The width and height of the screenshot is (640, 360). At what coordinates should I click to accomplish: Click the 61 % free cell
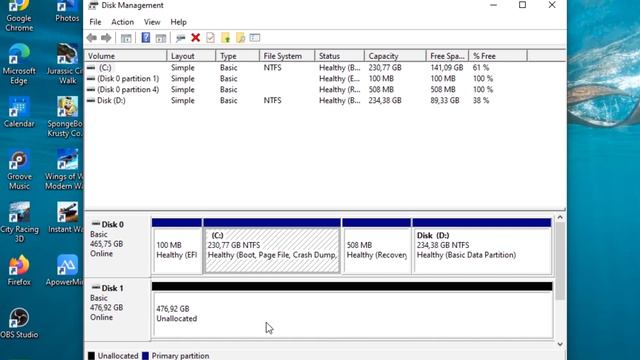pyautogui.click(x=481, y=67)
